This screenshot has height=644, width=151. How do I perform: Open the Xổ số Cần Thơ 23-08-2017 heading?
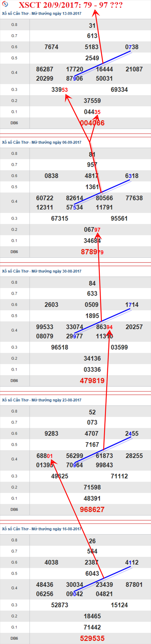pos(42,400)
